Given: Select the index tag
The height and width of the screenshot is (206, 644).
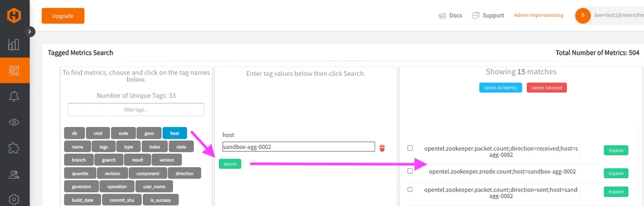Looking at the screenshot, I should 155,146.
